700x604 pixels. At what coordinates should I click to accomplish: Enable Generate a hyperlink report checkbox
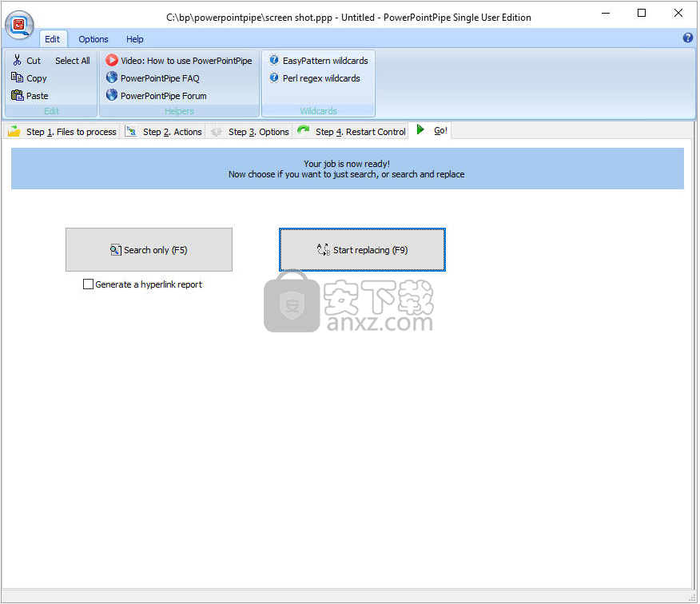click(x=89, y=284)
